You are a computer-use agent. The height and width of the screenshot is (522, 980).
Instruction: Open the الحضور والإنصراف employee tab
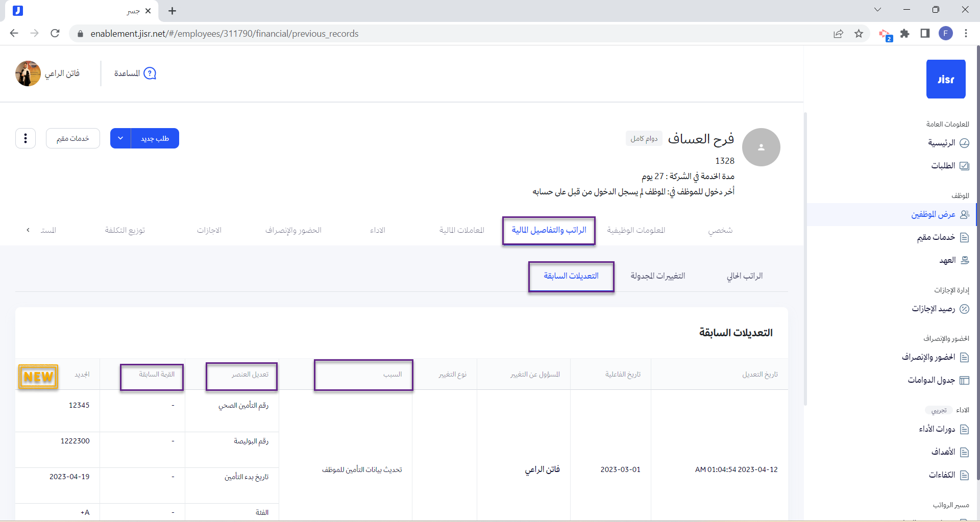(293, 230)
